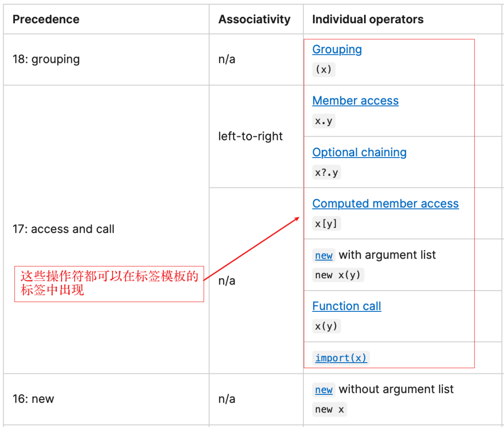
Task: Click the Function call link
Action: pos(347,306)
